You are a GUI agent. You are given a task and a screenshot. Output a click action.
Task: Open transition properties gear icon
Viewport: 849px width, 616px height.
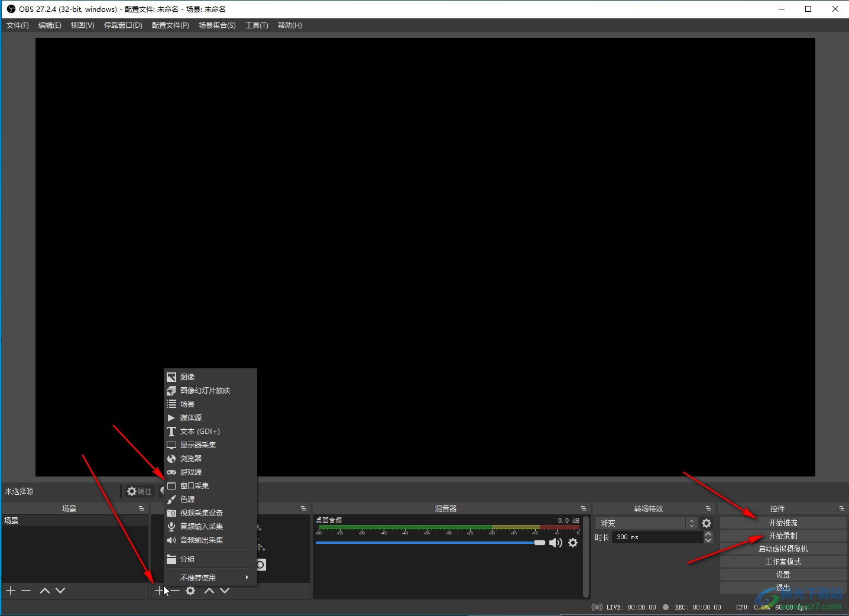pos(707,523)
